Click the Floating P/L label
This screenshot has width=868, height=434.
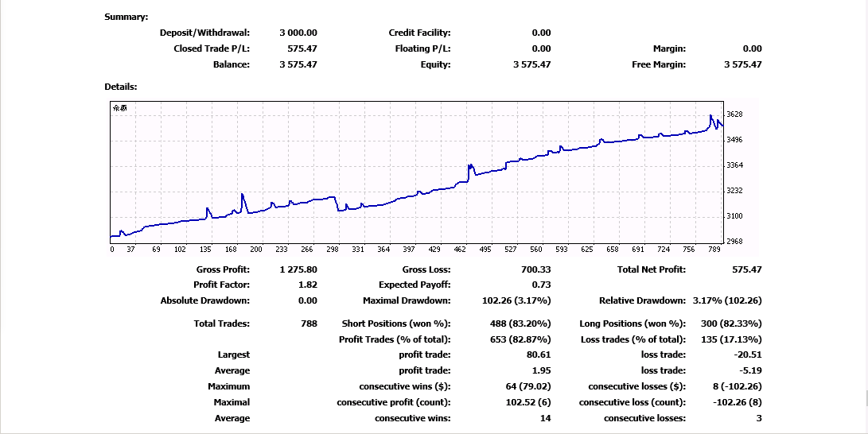(423, 48)
